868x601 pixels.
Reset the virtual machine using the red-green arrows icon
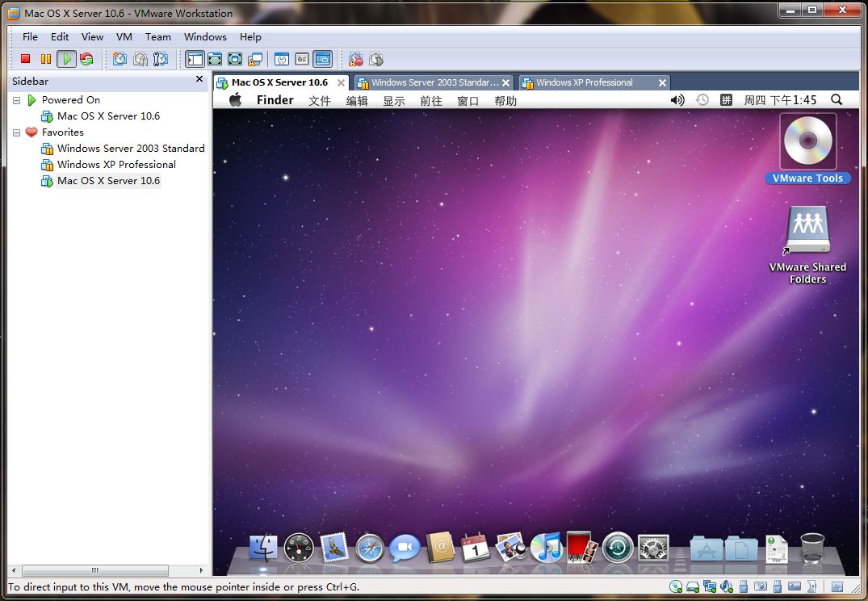click(86, 59)
